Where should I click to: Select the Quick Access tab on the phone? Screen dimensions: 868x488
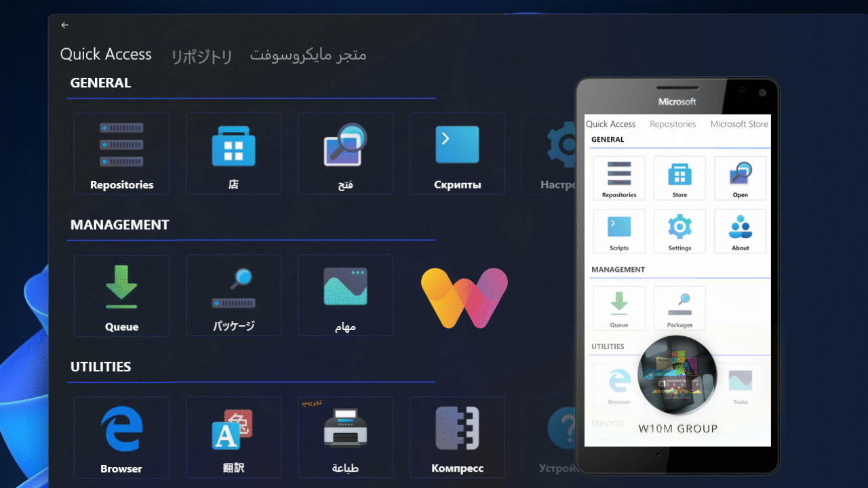click(x=611, y=124)
